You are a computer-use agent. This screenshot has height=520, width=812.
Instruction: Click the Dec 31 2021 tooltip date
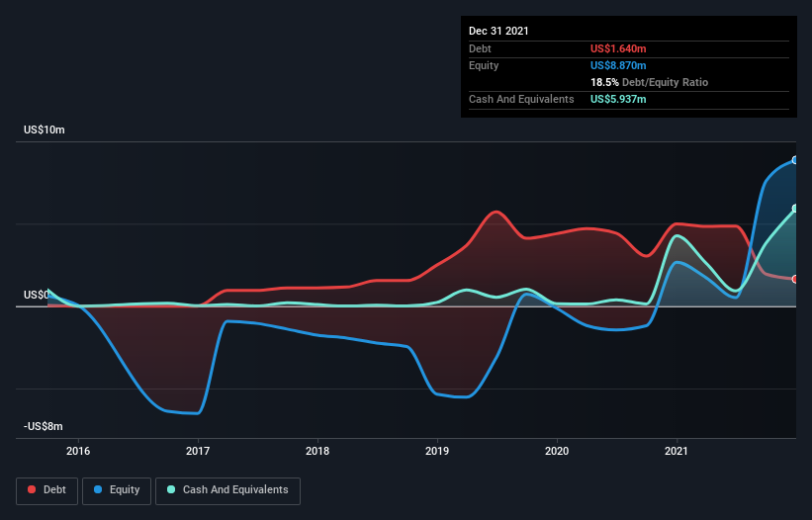pyautogui.click(x=498, y=31)
